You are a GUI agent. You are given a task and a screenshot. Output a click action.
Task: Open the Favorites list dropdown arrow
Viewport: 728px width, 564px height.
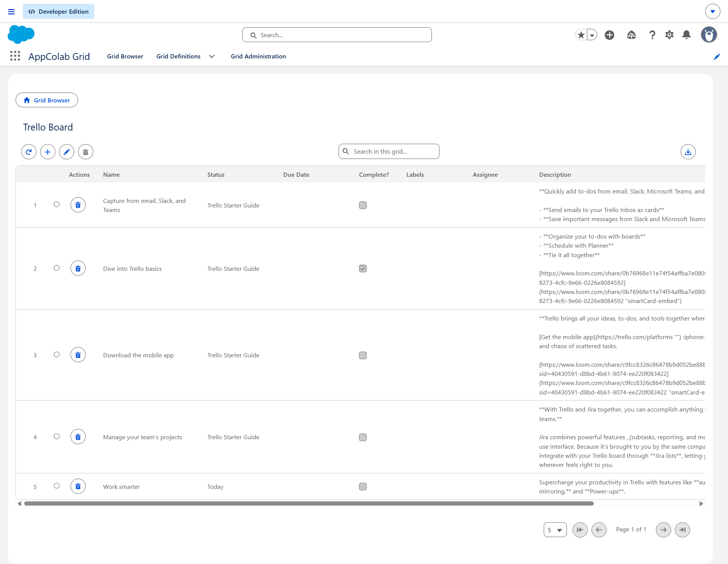click(x=592, y=35)
